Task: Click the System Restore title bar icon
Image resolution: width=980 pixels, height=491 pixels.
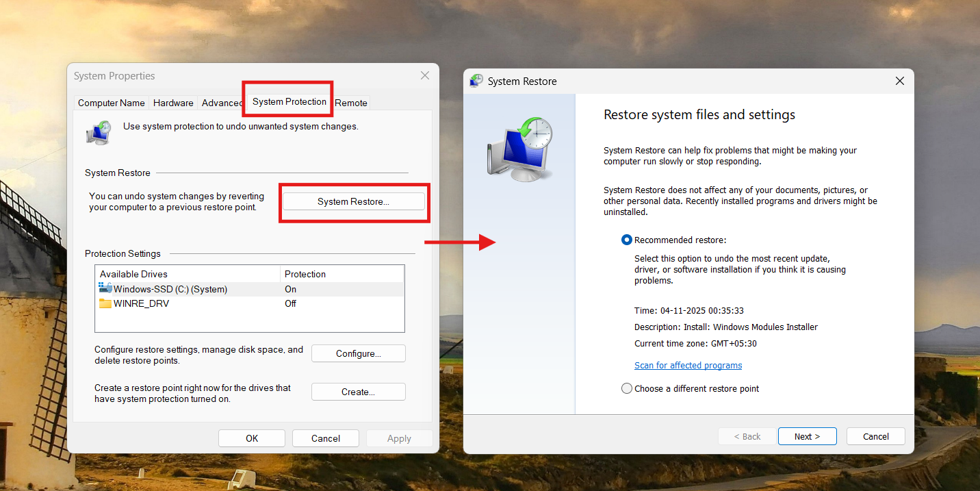Action: point(476,80)
